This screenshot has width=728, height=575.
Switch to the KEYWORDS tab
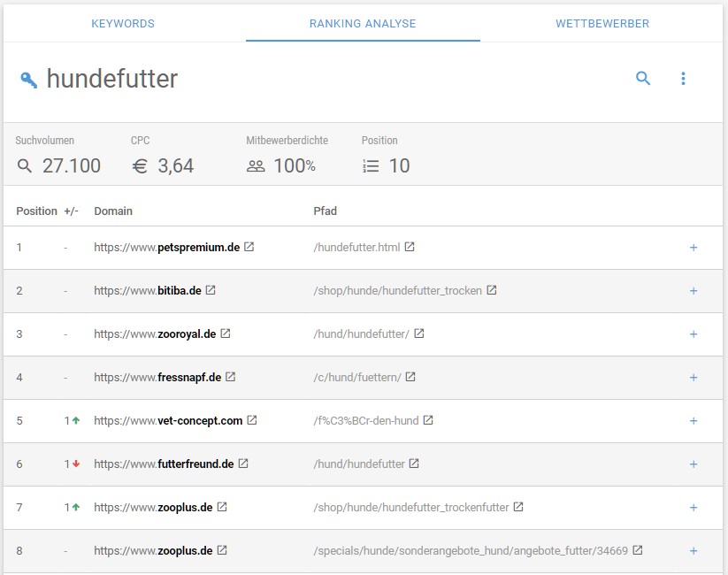123,24
